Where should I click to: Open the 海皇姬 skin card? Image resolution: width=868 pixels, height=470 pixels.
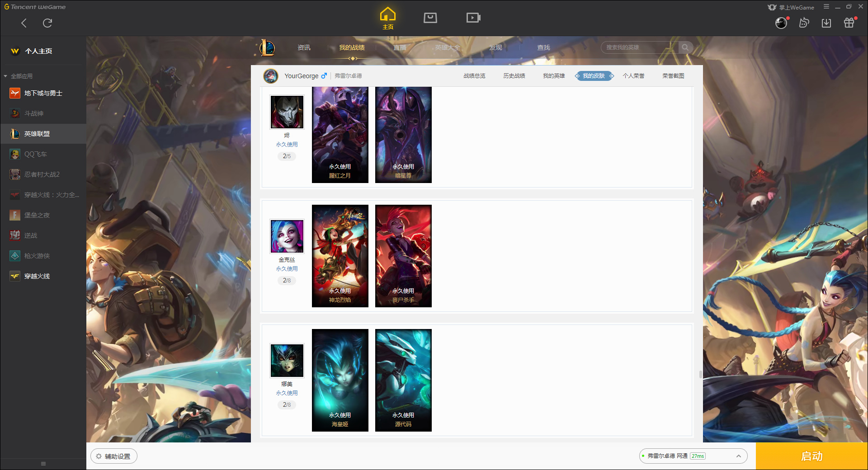[340, 380]
